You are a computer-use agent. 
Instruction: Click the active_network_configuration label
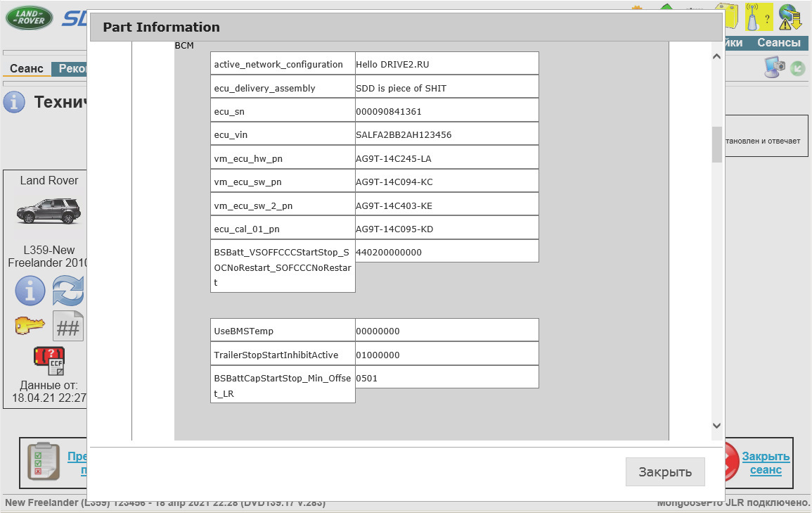tap(278, 64)
